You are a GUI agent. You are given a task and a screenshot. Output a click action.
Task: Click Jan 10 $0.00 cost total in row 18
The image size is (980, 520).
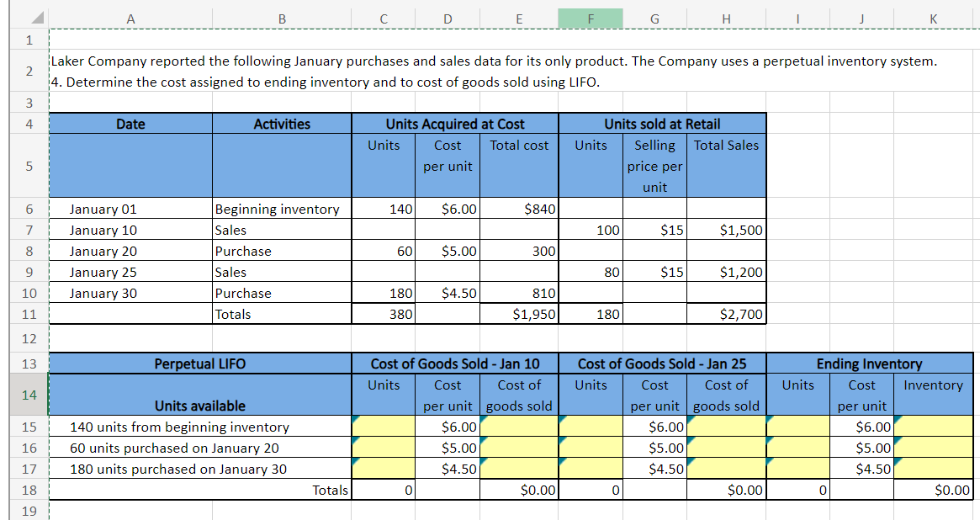click(519, 490)
